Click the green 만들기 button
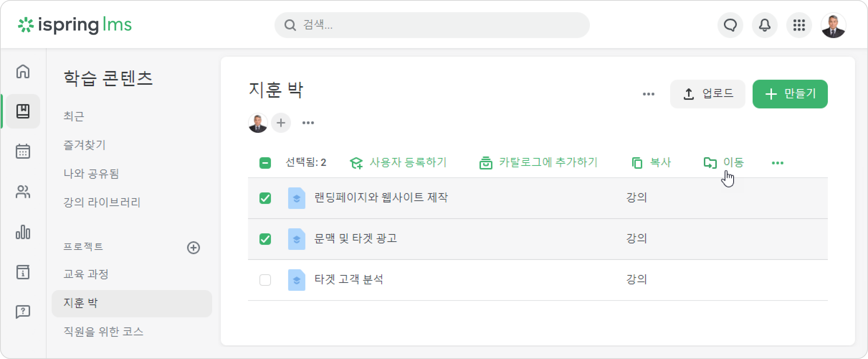This screenshot has width=868, height=359. coord(790,94)
